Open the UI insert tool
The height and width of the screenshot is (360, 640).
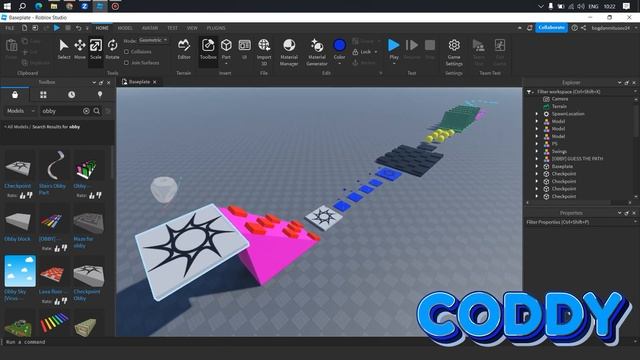coord(244,49)
